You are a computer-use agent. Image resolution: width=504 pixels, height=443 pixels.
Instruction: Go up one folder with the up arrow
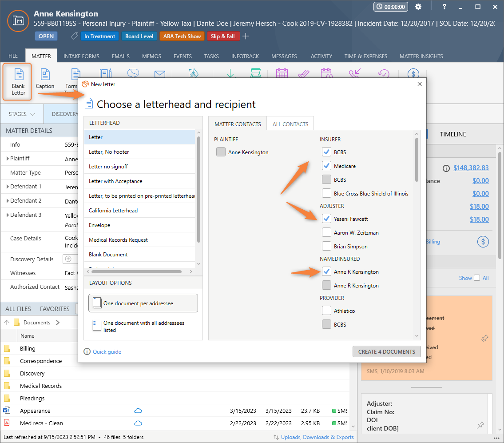coord(7,322)
